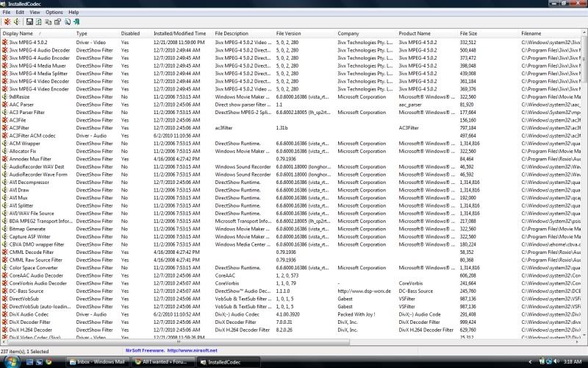Open the Edit menu
The width and height of the screenshot is (588, 368).
(x=20, y=13)
